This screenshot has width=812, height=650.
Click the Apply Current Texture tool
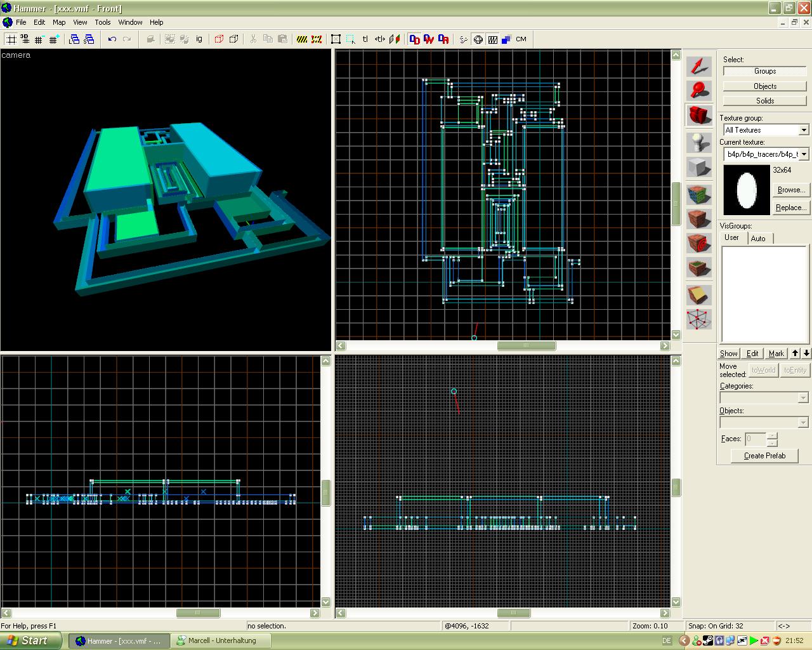tap(699, 219)
